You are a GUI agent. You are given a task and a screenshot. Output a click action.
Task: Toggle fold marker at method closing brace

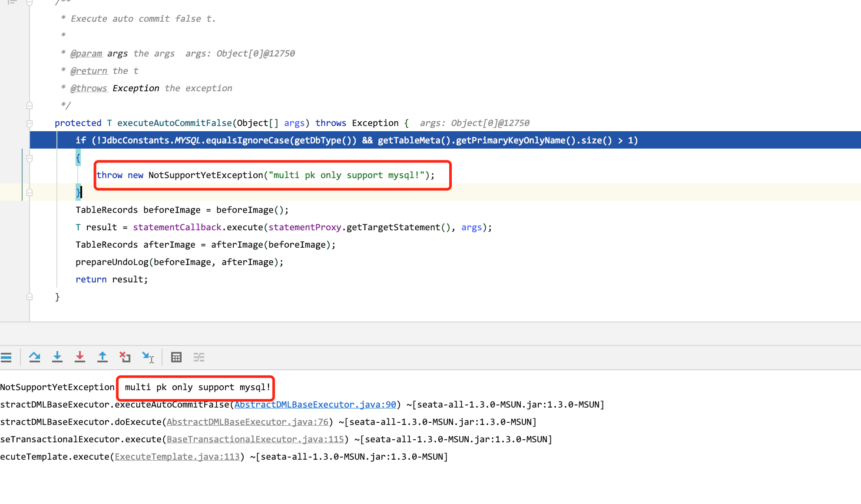coord(30,297)
